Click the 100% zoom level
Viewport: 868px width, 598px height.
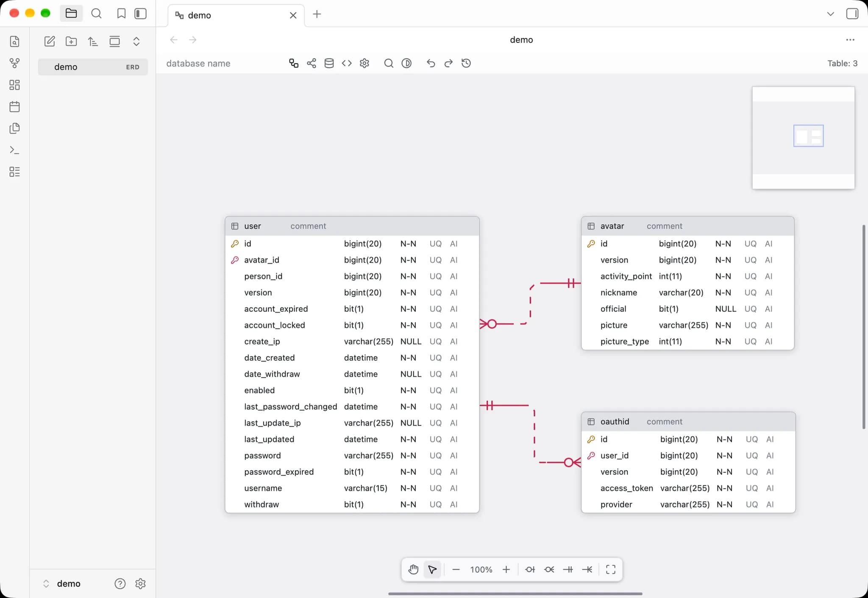481,570
